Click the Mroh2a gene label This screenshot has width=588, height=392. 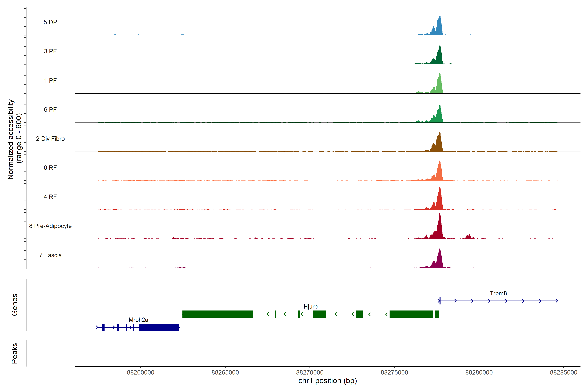coord(138,320)
